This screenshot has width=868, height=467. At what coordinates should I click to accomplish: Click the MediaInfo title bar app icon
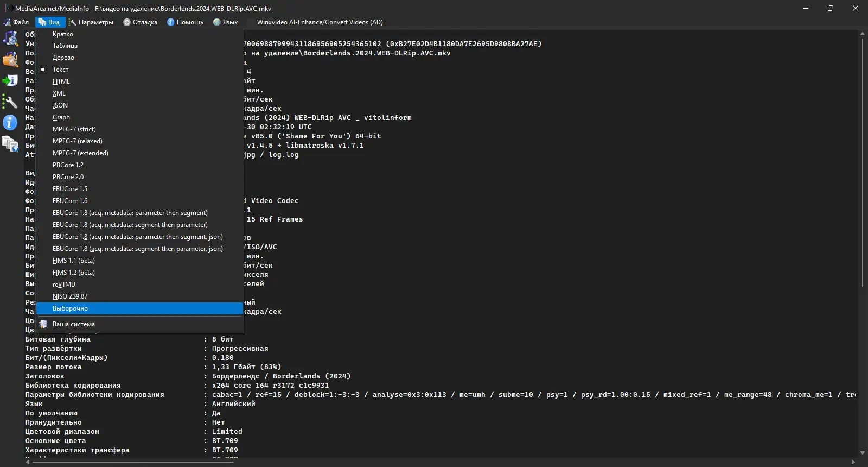[x=9, y=8]
